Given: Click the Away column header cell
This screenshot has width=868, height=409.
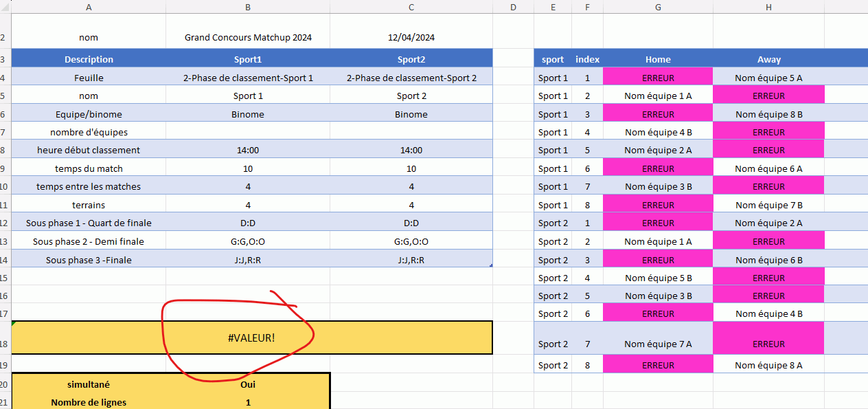Looking at the screenshot, I should (768, 59).
